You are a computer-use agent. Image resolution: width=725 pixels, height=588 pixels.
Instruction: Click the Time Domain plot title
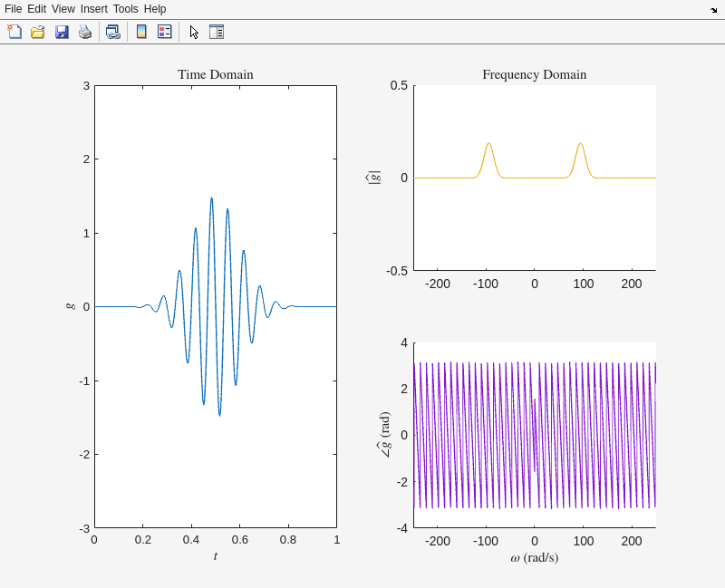click(x=215, y=74)
